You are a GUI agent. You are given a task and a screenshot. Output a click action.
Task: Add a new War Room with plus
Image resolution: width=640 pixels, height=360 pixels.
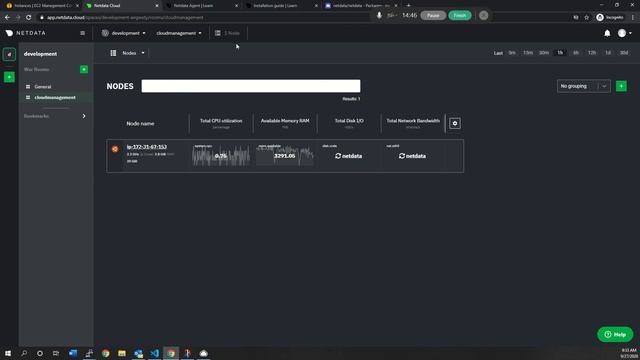(x=84, y=69)
